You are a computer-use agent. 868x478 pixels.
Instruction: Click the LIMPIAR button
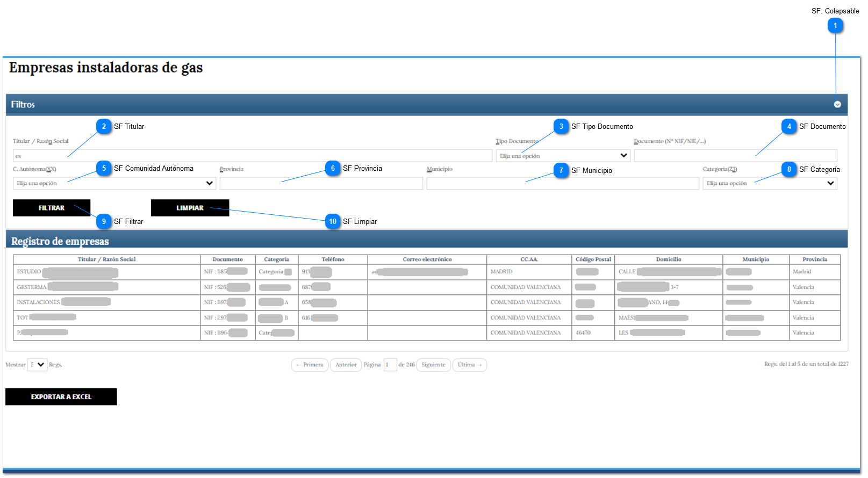(x=190, y=208)
